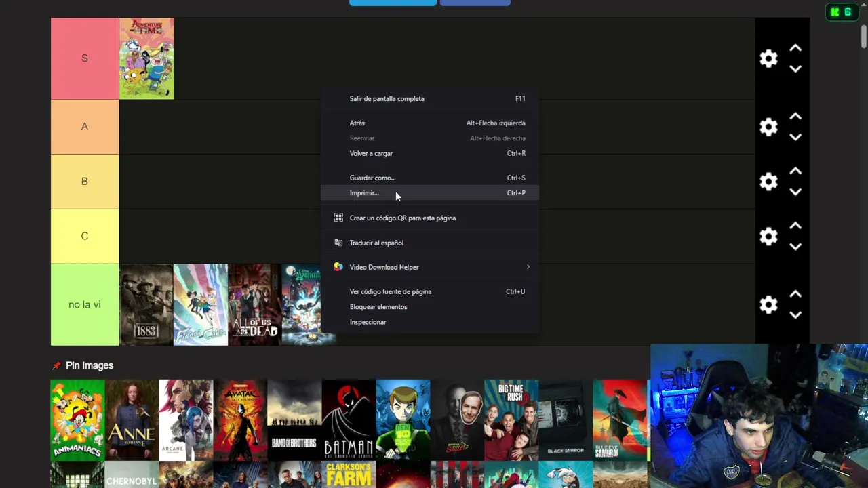Open settings gear for tier B
Screen dimensions: 868x488
[768, 182]
